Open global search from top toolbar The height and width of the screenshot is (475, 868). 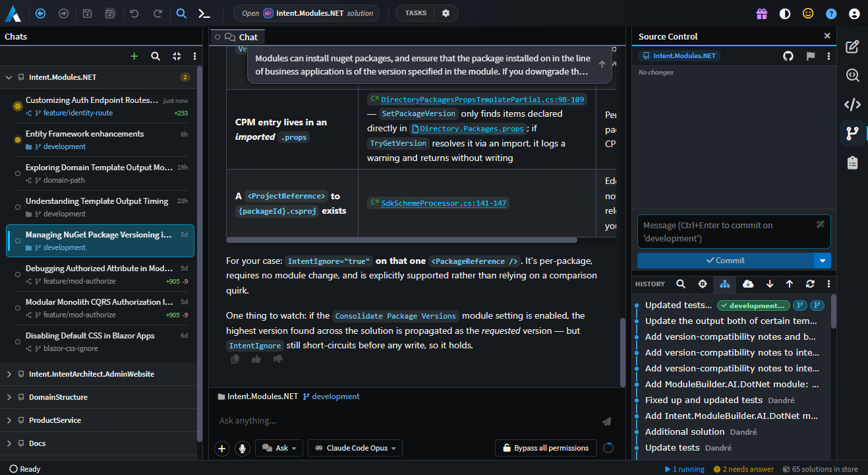click(x=181, y=13)
